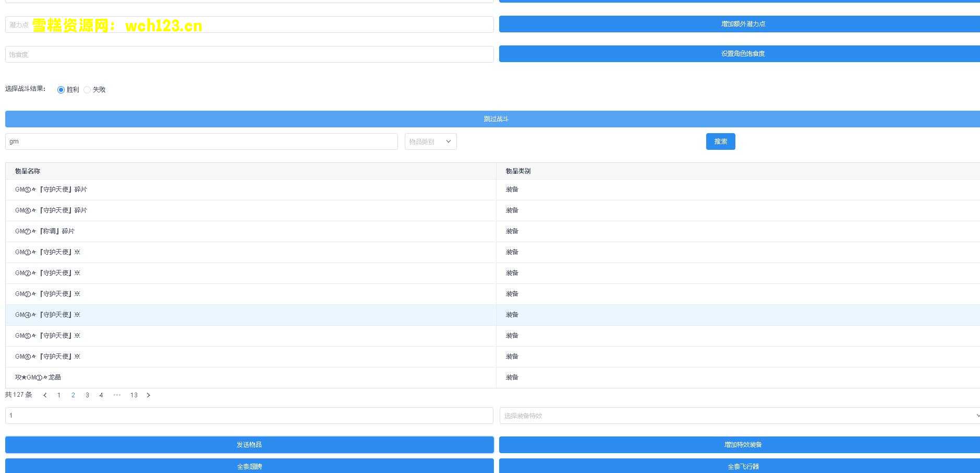The width and height of the screenshot is (980, 473).
Task: Click the previous page arrow in pagination
Action: click(45, 395)
